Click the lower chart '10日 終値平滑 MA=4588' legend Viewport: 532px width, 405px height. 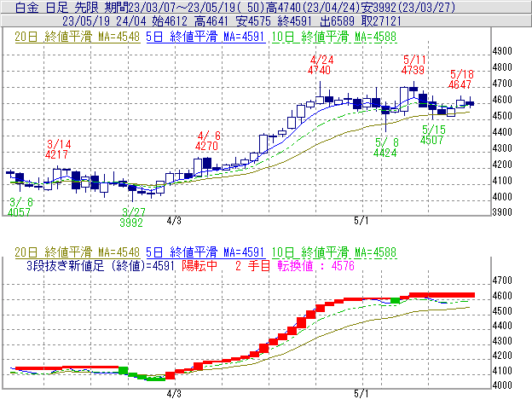pos(334,252)
